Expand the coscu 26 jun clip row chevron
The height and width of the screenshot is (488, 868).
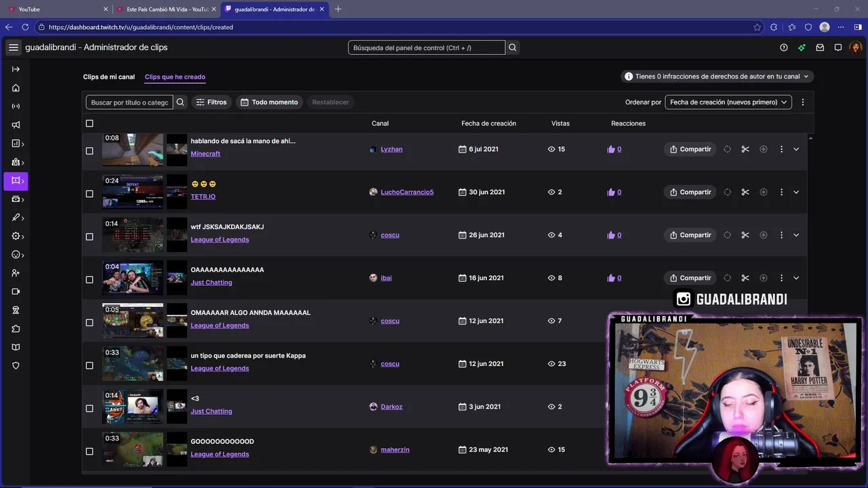796,235
